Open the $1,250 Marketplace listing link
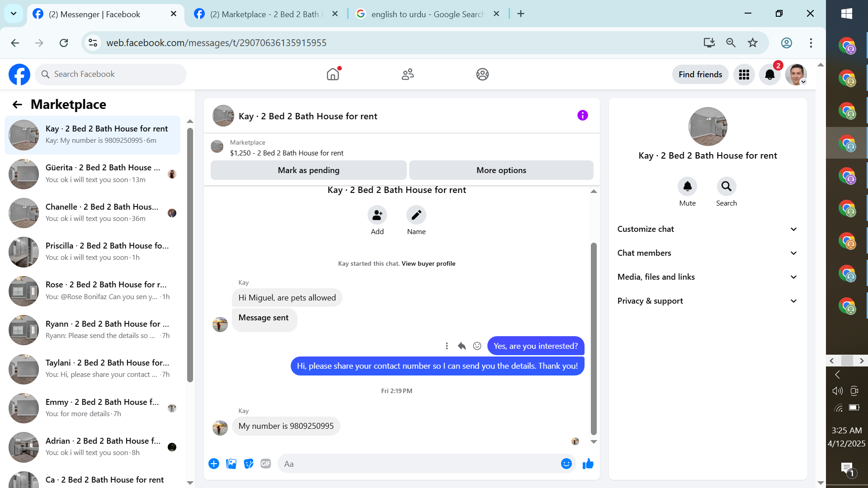The image size is (868, 488). coord(287,153)
